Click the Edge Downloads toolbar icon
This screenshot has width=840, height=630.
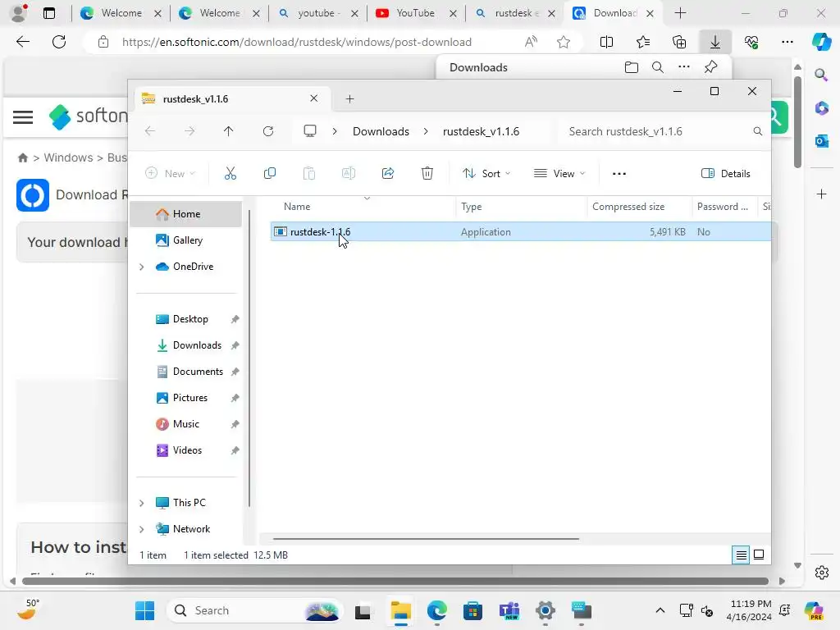[x=715, y=42]
